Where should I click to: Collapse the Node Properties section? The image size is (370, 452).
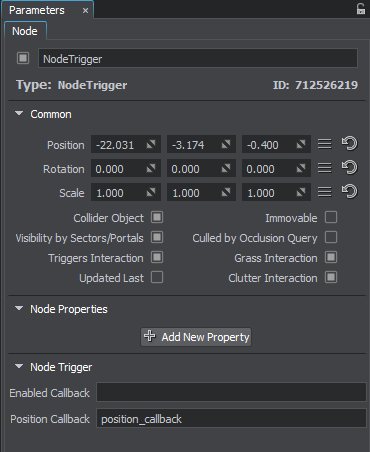[x=19, y=308]
